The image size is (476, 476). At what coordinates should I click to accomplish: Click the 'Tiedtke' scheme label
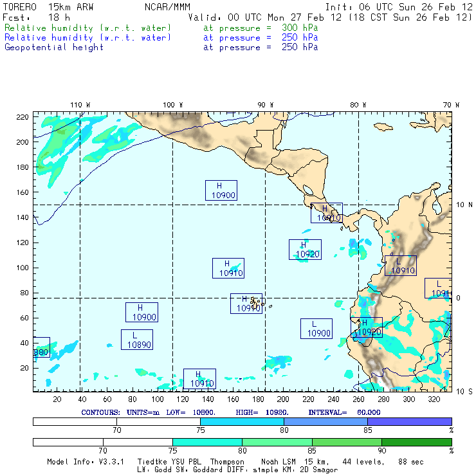[x=152, y=462]
